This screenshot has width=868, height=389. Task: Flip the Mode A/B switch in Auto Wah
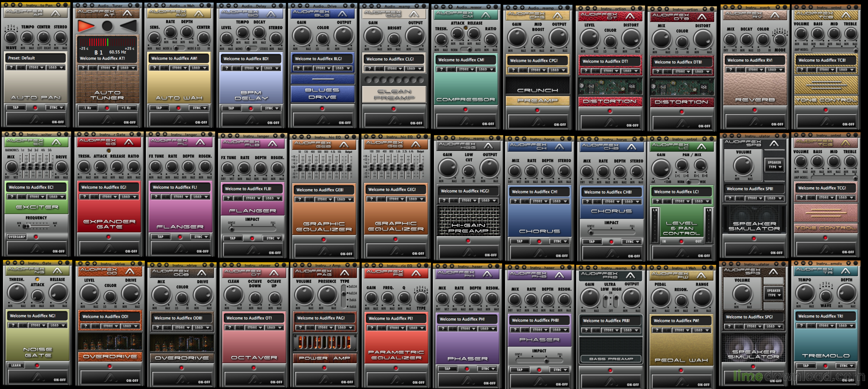pos(180,48)
